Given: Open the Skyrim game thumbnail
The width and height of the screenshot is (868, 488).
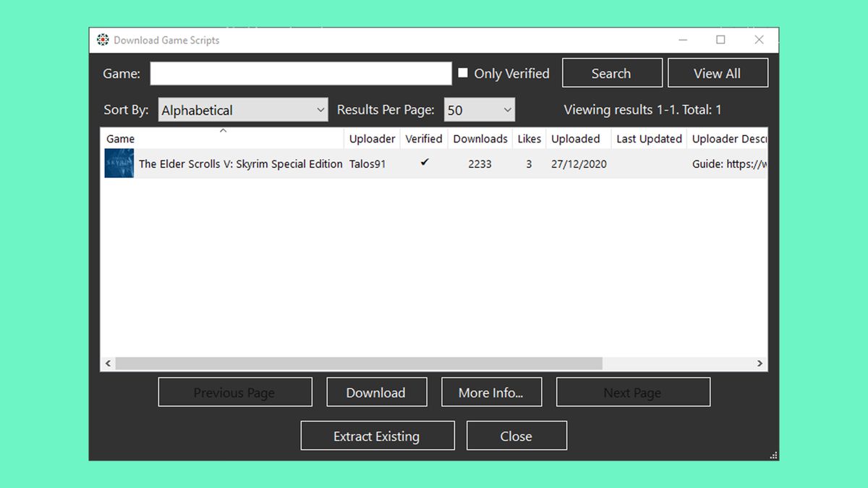Looking at the screenshot, I should point(119,163).
